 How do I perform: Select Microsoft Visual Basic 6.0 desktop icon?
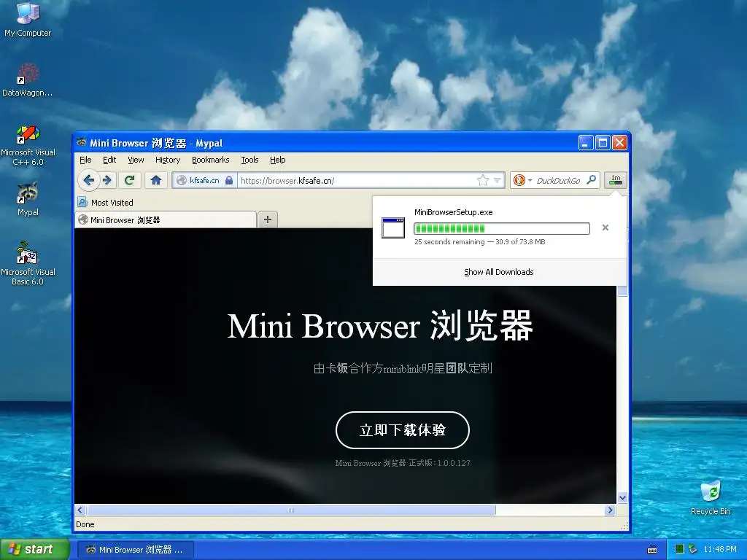pos(28,263)
